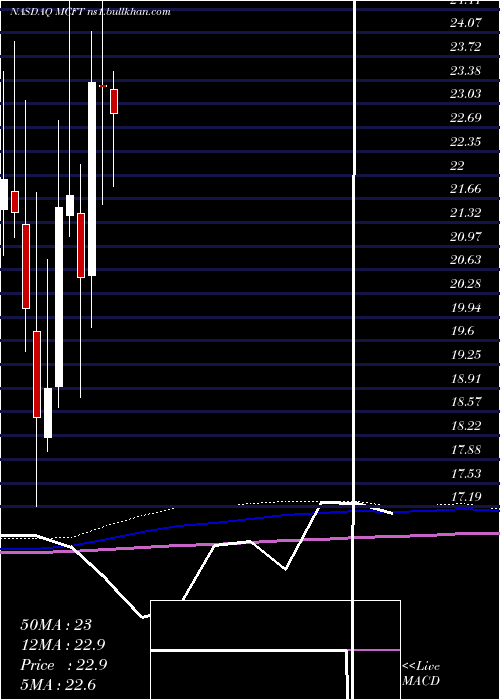Click the 20.28 price axis label
Screen dimensions: 500x700
coord(466,283)
